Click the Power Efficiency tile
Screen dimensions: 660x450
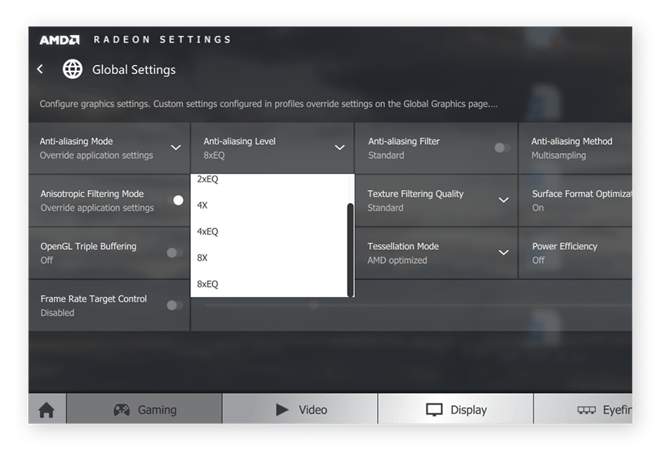575,253
